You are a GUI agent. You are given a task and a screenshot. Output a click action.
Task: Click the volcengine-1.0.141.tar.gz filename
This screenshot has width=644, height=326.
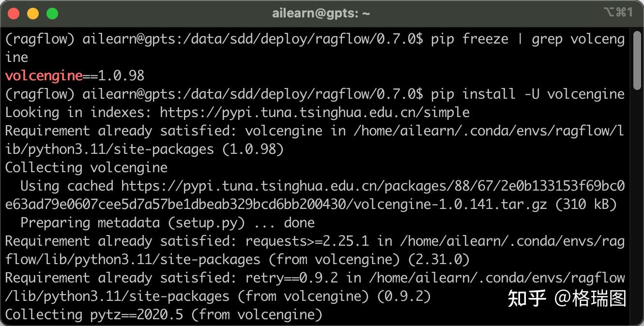tap(450, 205)
